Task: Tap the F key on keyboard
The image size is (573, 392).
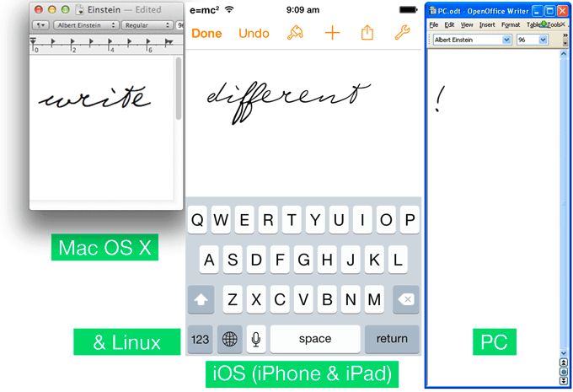Action: tap(280, 260)
